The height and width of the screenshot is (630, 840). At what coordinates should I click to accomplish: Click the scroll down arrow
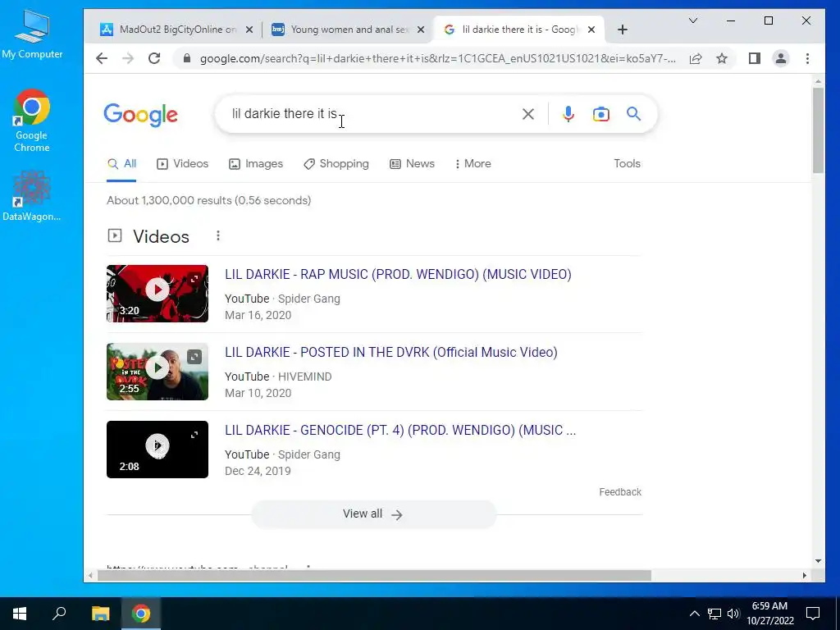(x=818, y=561)
